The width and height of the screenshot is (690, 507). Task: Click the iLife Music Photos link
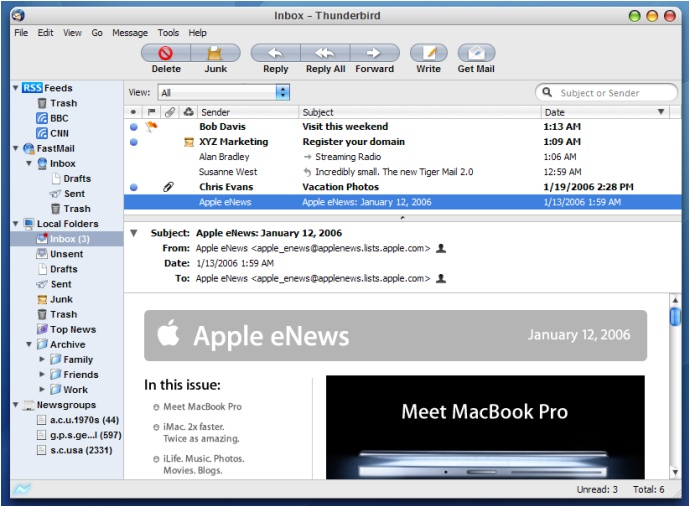pyautogui.click(x=204, y=464)
